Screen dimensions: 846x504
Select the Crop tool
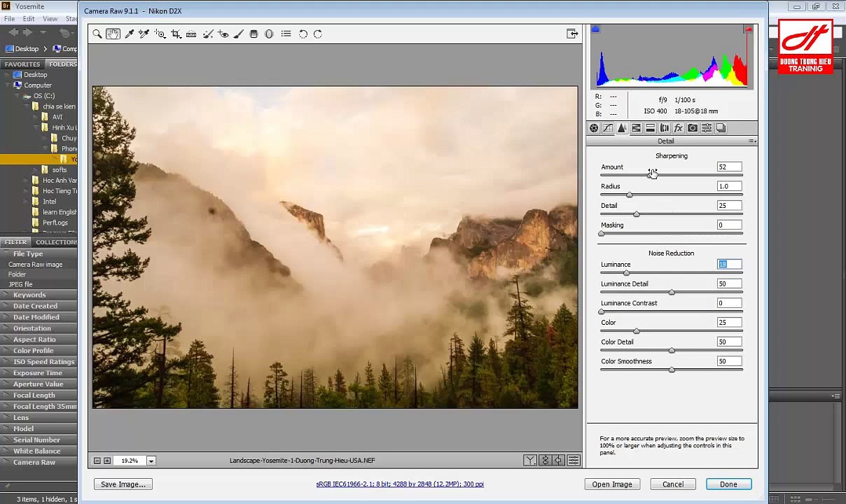[176, 34]
